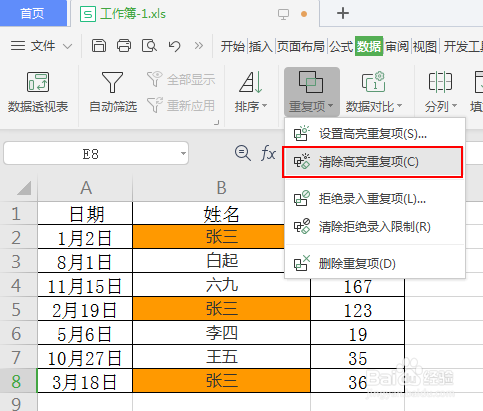Click the cell containing 李四
The height and width of the screenshot is (411, 483).
pos(221,333)
